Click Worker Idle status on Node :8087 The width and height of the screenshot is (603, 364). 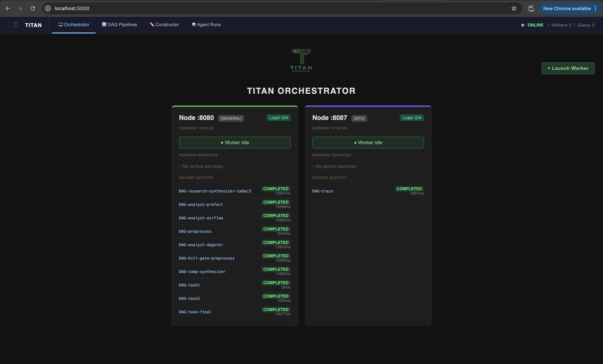[368, 143]
